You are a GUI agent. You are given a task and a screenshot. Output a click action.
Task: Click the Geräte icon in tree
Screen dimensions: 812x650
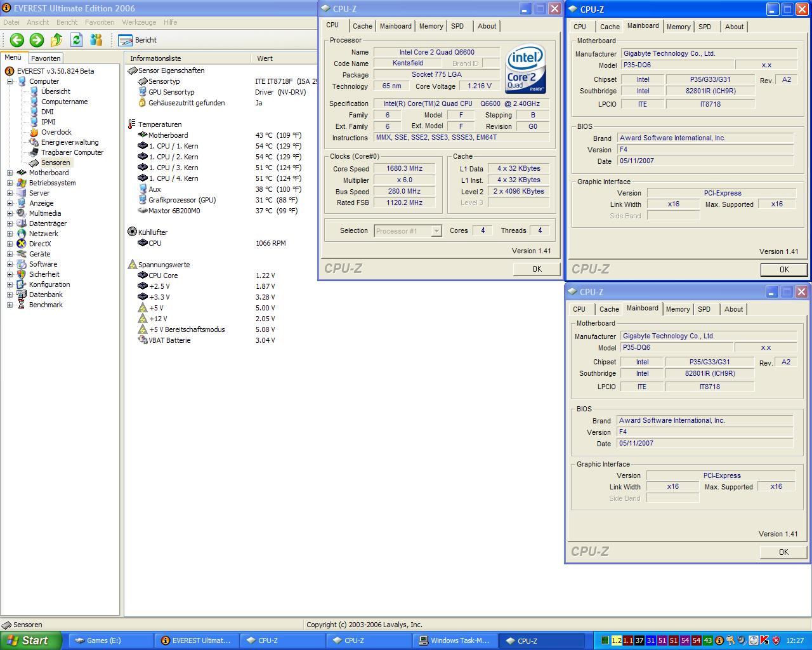tap(22, 254)
